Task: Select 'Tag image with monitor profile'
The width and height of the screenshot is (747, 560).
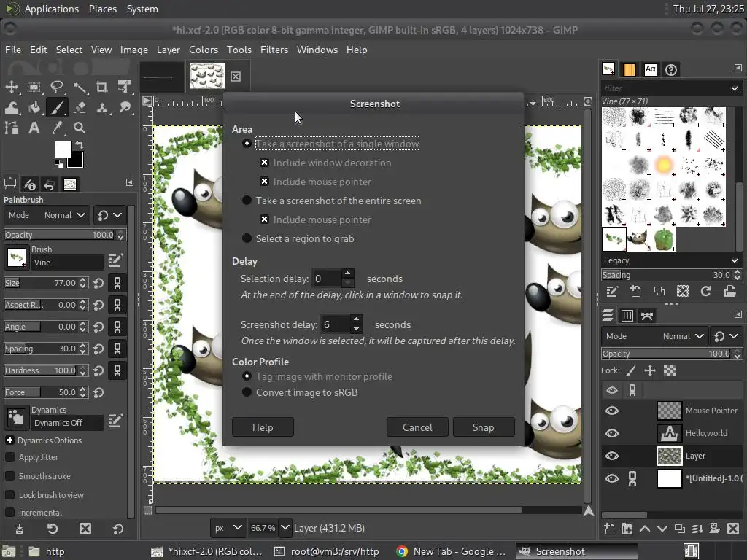Action: tap(317, 377)
